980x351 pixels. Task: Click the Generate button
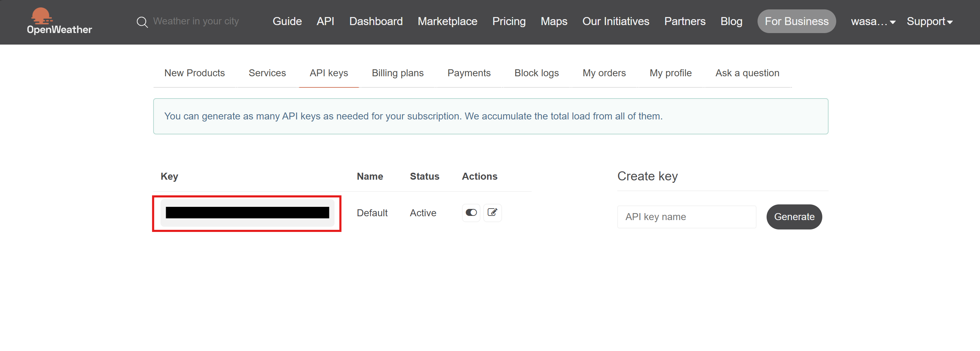click(x=794, y=217)
